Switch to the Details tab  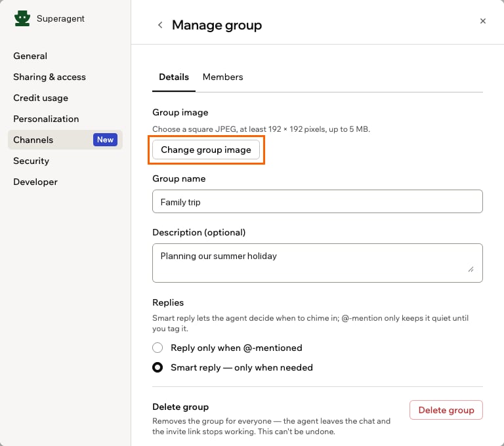coord(174,77)
